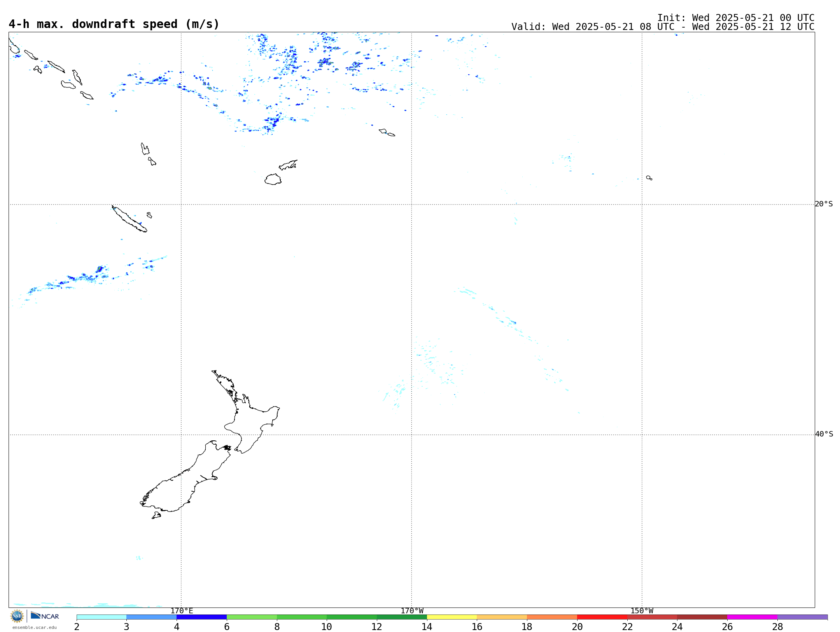Pick the dark red 24-26 m/s swatch
Screen dimensions: 840x632
(x=702, y=617)
